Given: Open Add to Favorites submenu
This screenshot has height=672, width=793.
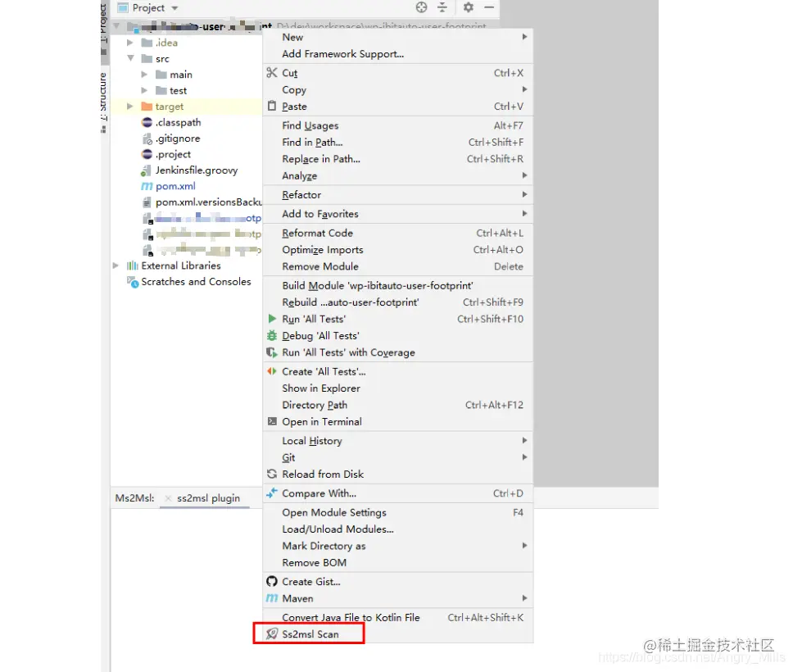Looking at the screenshot, I should tap(398, 214).
